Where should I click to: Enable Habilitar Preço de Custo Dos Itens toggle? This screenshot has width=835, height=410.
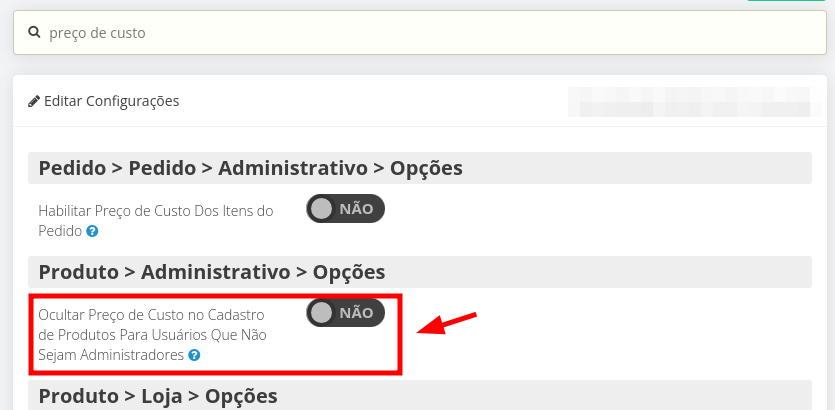click(345, 209)
